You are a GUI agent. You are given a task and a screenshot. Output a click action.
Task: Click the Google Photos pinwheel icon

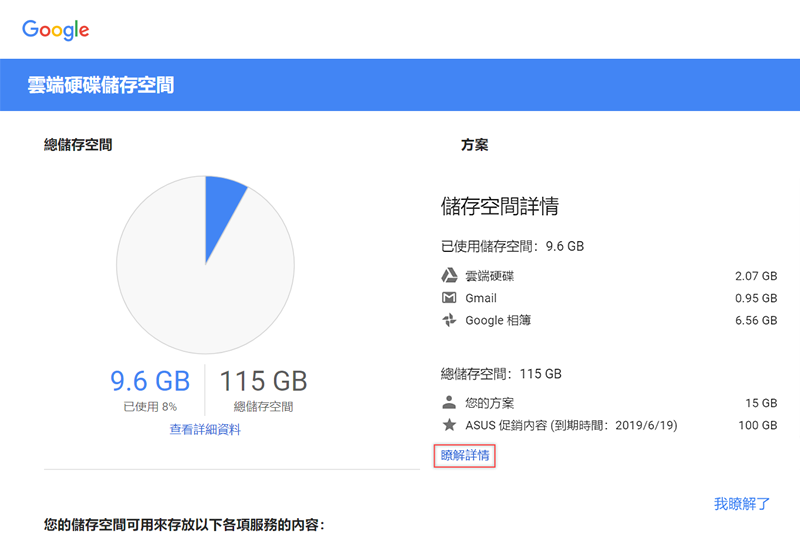[449, 320]
